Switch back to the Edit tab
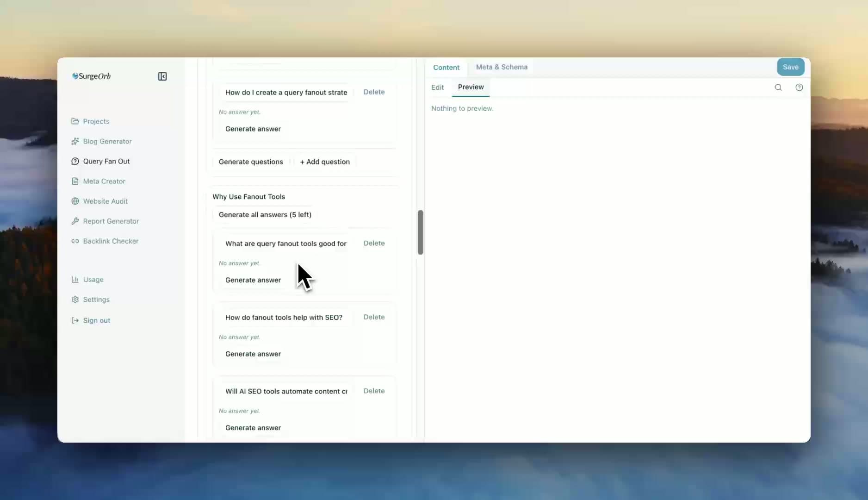Image resolution: width=868 pixels, height=500 pixels. pos(437,87)
